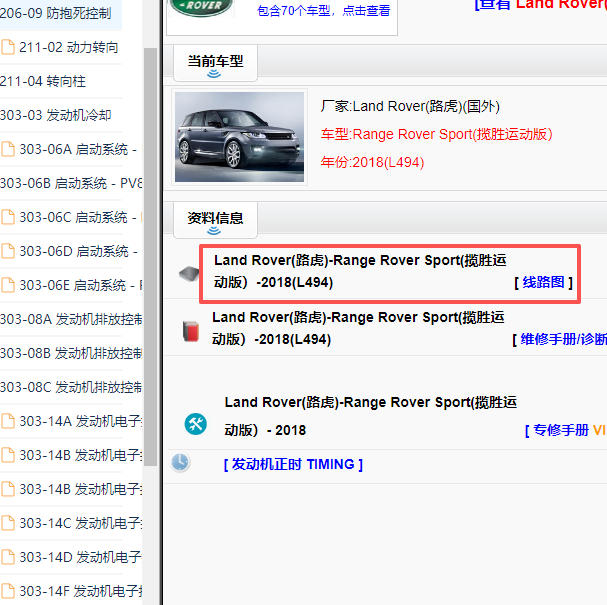This screenshot has width=607, height=605.
Task: Open the 303-08C 发动机排放控制 entry
Action: click(x=71, y=387)
